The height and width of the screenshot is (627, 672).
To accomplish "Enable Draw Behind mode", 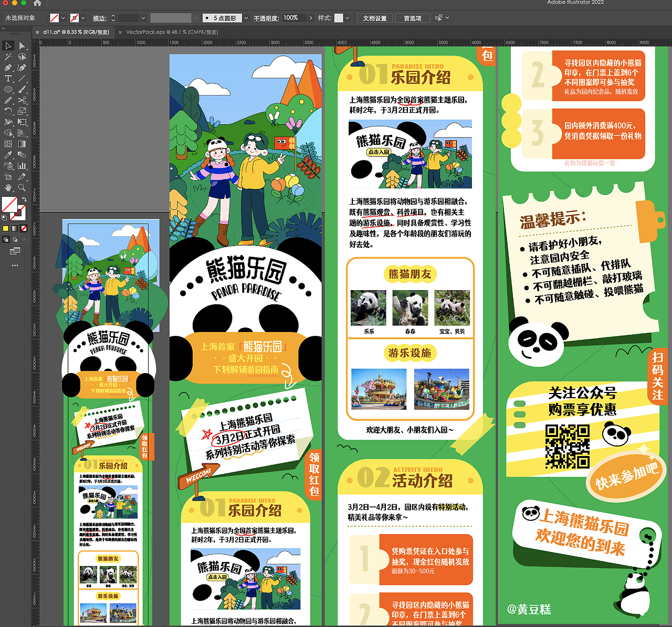I will pyautogui.click(x=15, y=240).
